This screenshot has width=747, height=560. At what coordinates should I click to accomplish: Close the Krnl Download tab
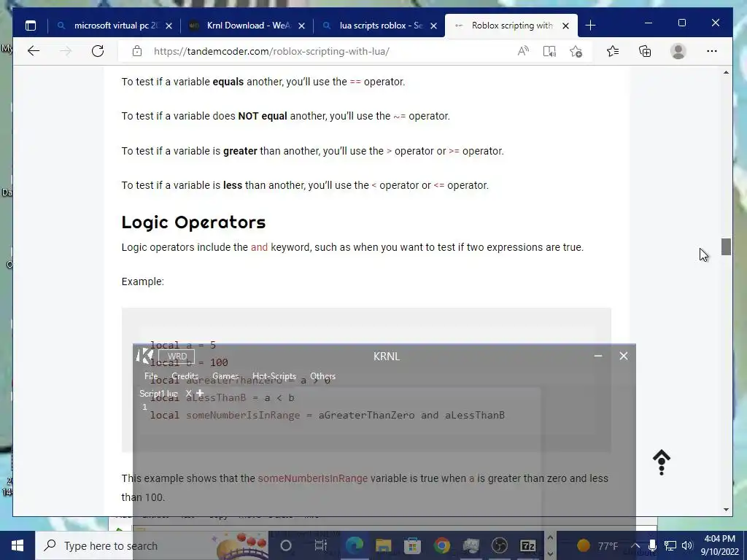tap(301, 26)
